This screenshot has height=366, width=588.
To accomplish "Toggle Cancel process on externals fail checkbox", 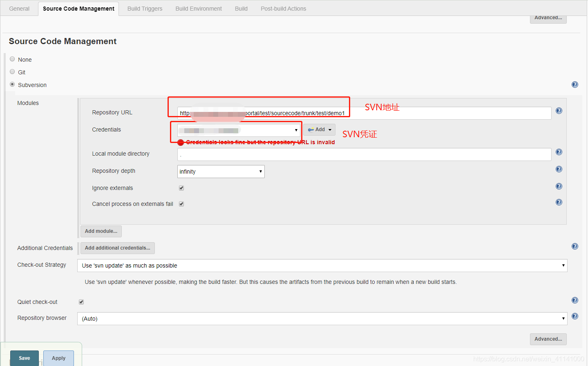I will tap(181, 204).
